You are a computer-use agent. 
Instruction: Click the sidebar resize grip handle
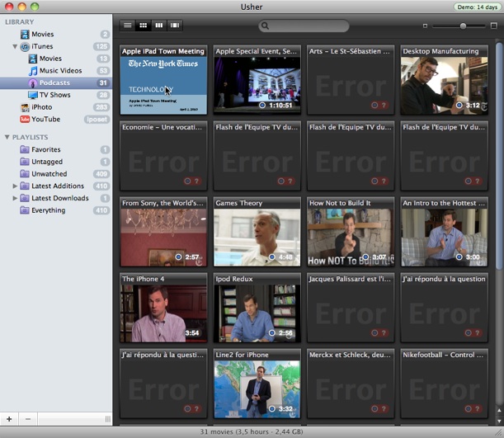(108, 419)
